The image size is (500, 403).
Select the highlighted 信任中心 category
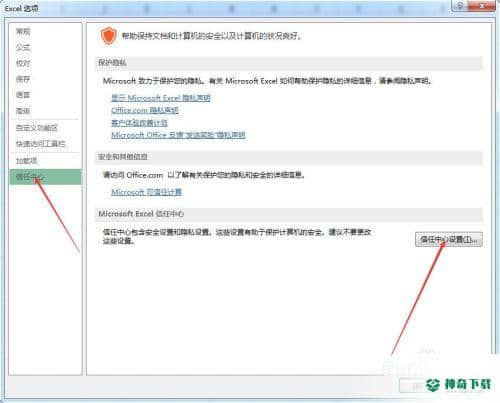[45, 177]
